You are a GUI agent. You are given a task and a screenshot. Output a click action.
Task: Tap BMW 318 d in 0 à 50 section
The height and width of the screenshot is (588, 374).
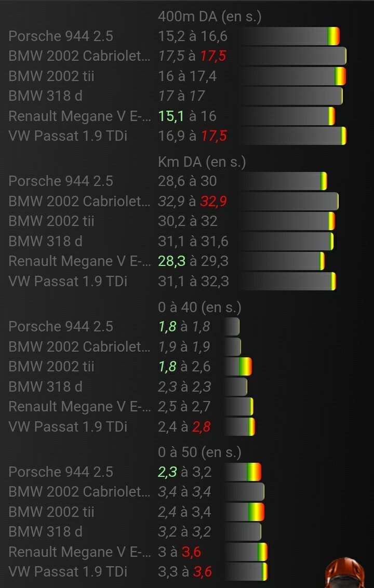click(x=45, y=532)
